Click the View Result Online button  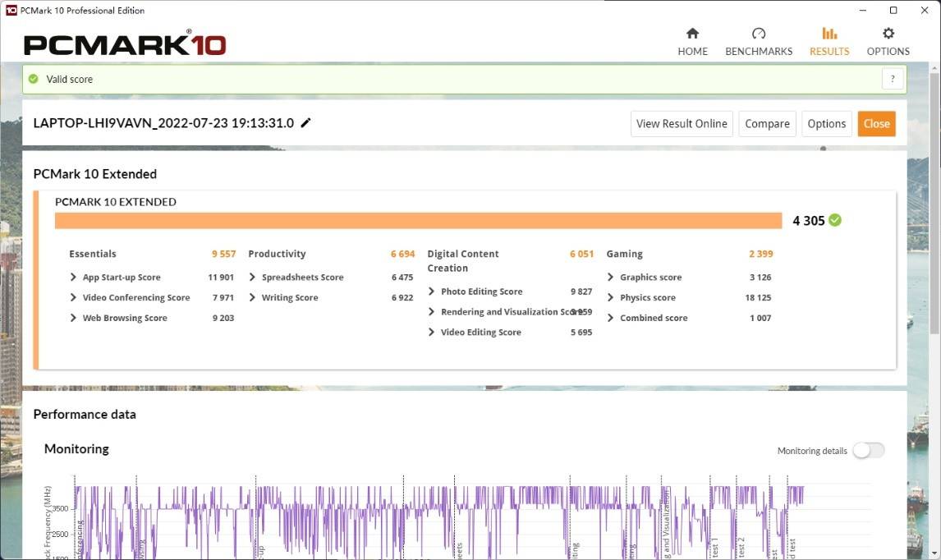click(x=682, y=124)
